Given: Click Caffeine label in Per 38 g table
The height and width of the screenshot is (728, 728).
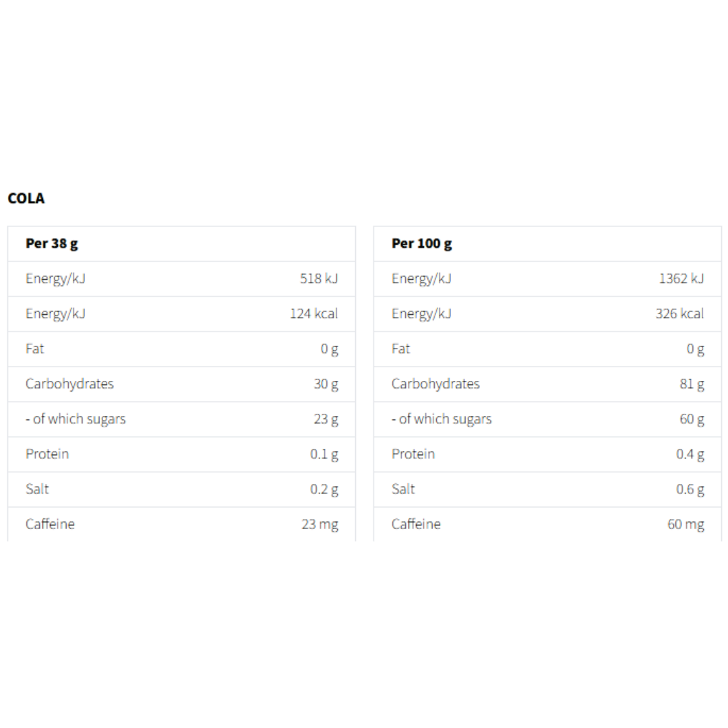Looking at the screenshot, I should pyautogui.click(x=50, y=524).
